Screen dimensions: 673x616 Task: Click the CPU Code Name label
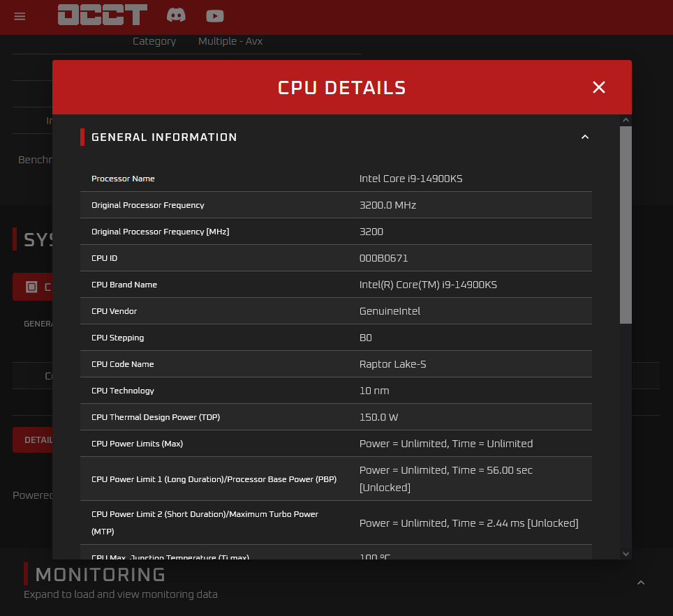point(123,364)
